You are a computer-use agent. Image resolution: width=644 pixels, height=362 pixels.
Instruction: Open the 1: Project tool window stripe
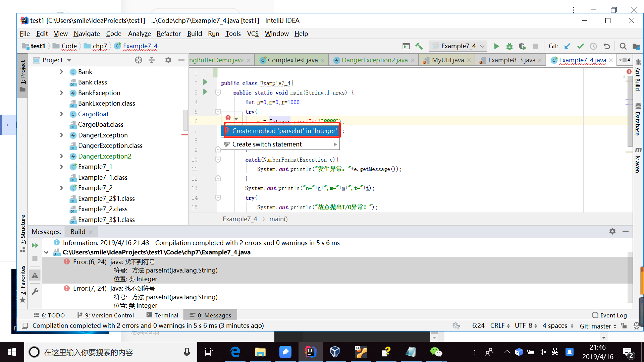22,76
